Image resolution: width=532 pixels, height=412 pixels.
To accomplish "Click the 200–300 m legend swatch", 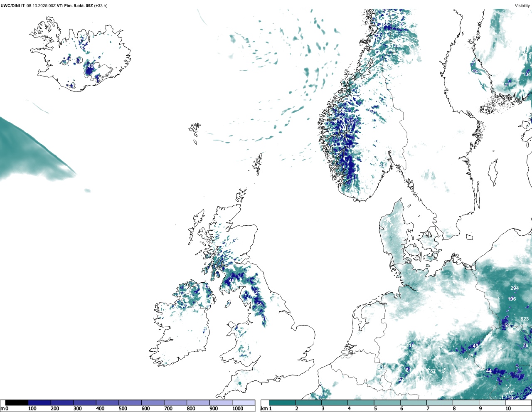I will pyautogui.click(x=62, y=403).
